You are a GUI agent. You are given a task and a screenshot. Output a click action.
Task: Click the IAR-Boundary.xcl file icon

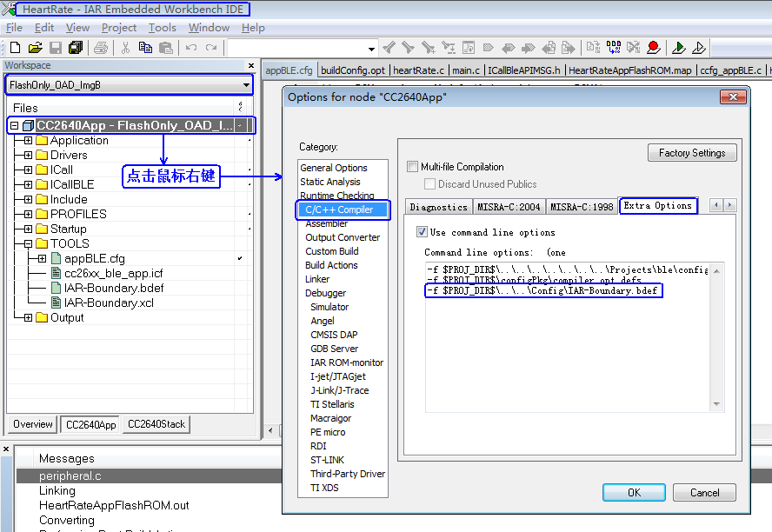(x=57, y=303)
